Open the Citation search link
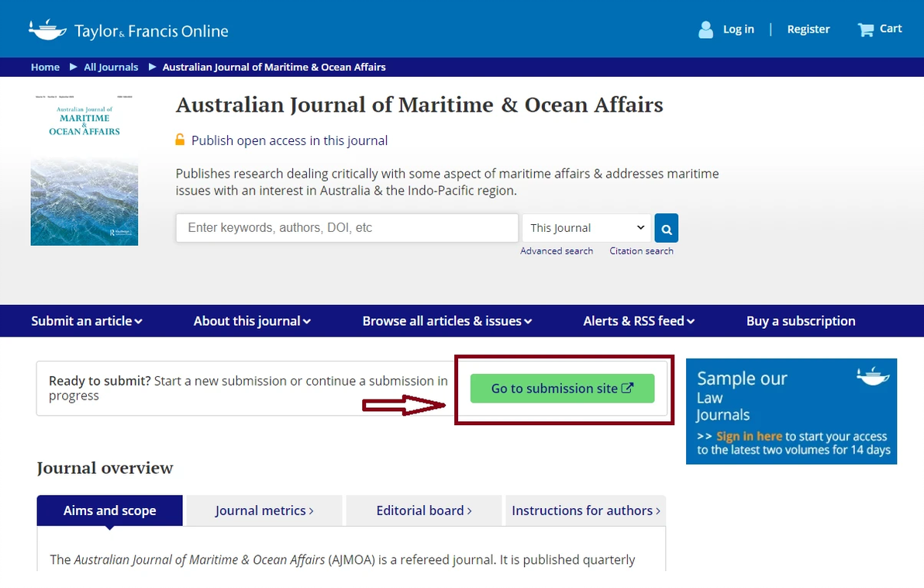This screenshot has height=588, width=924. (x=641, y=251)
